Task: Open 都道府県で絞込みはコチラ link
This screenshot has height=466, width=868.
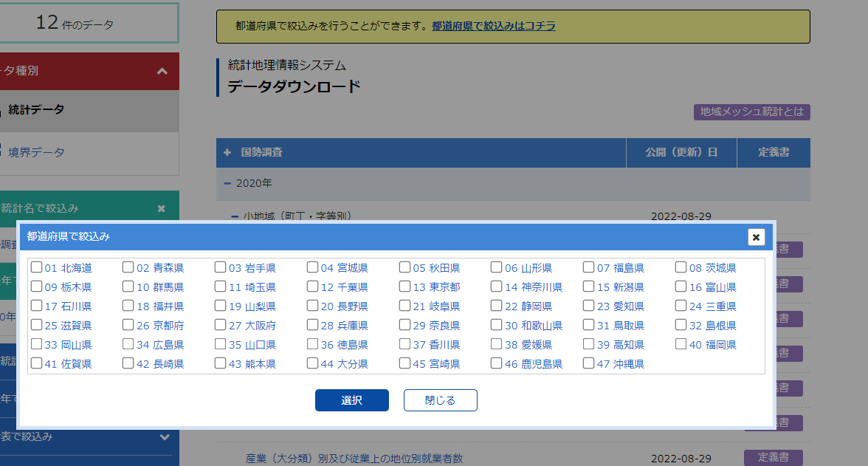Action: 494,26
